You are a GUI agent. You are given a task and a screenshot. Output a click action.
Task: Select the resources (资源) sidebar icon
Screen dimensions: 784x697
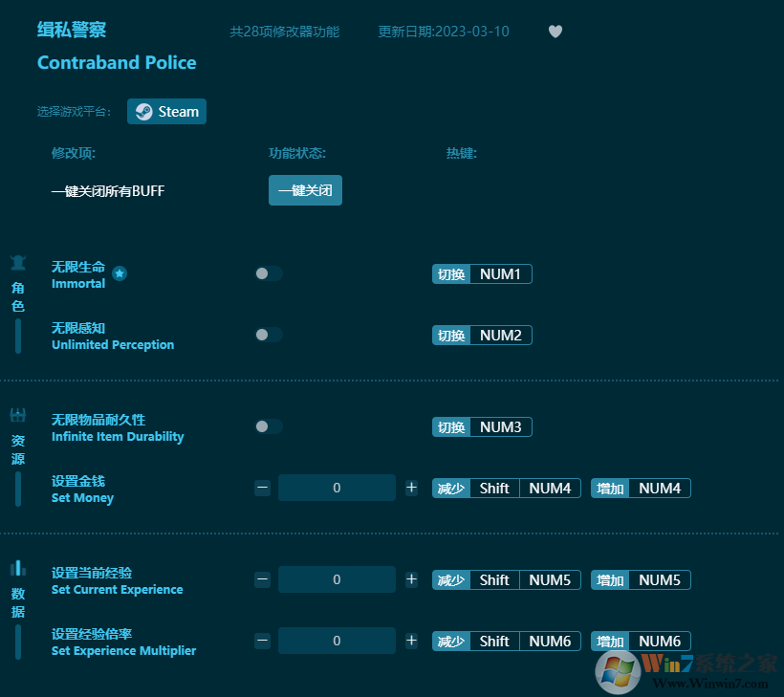[16, 413]
